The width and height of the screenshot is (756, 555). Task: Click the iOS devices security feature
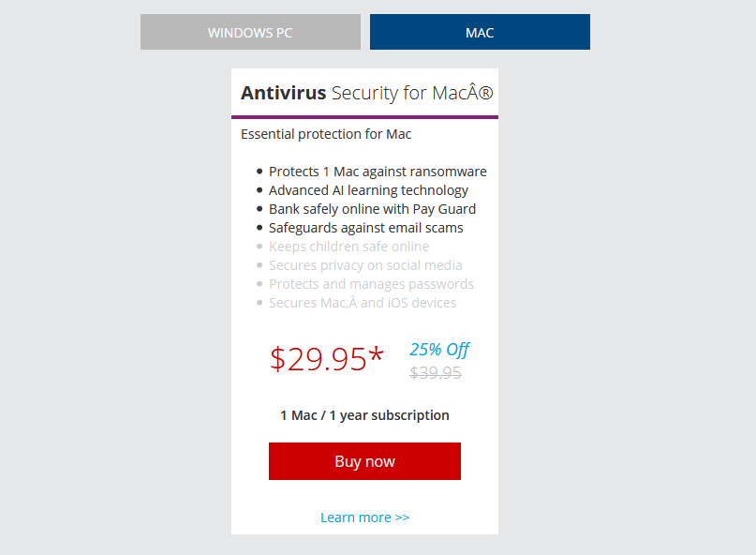tap(363, 303)
